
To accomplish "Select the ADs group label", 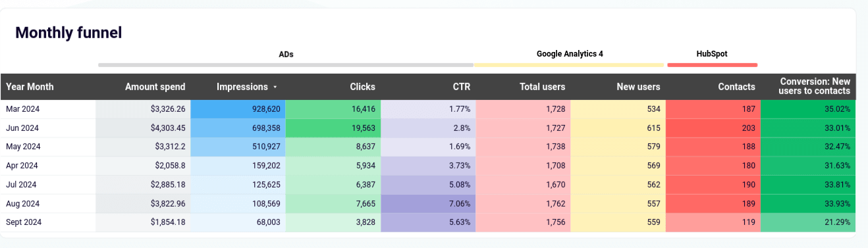I will (x=286, y=55).
